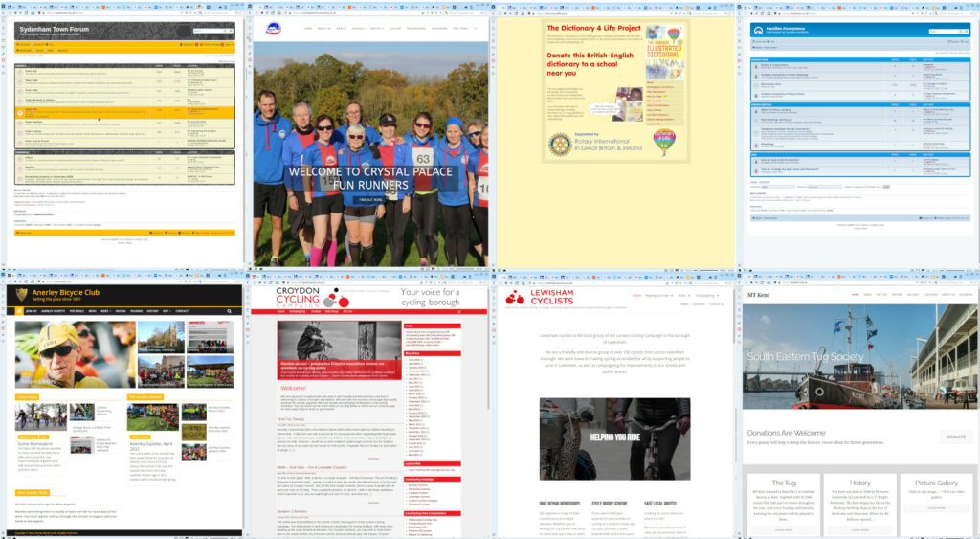
Task: Click FIND OUT MORE button on Fun Runners
Action: (371, 200)
